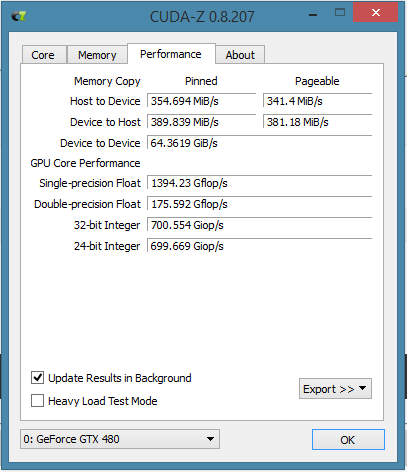Click the Export >> button
The width and height of the screenshot is (407, 472).
pos(335,389)
